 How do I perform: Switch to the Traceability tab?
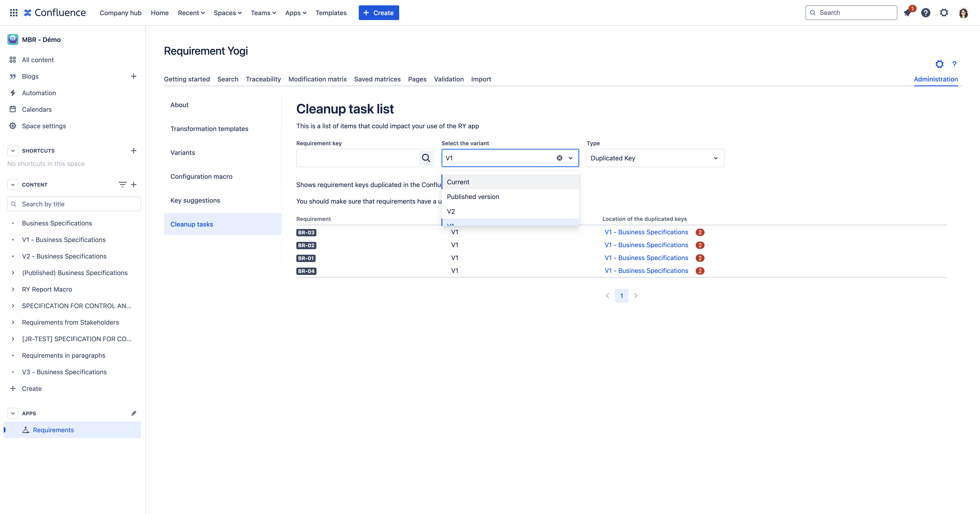(263, 79)
